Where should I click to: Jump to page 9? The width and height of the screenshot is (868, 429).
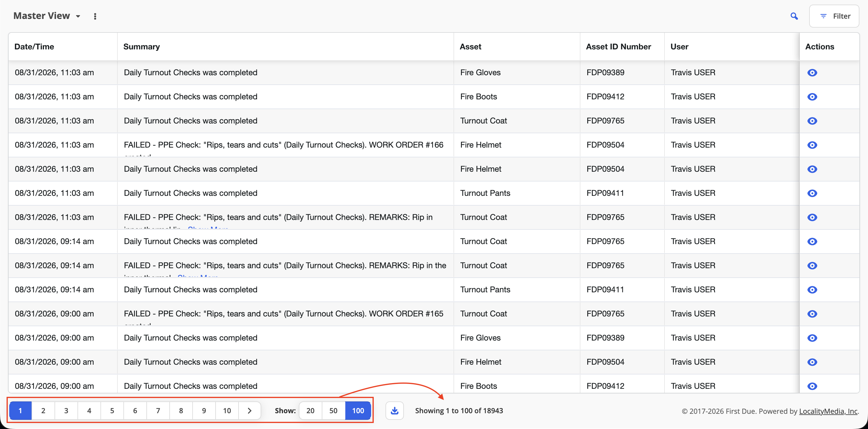(x=204, y=410)
